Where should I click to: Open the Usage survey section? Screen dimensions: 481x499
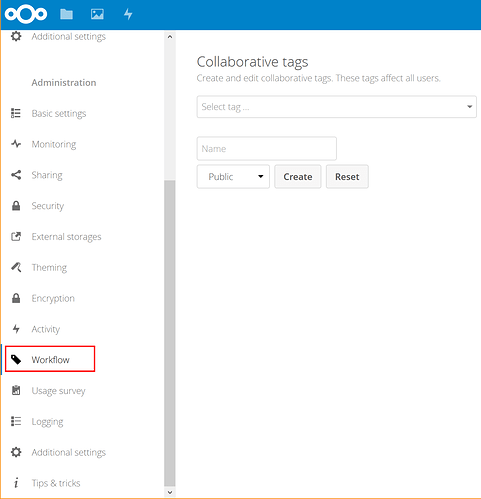pos(58,391)
